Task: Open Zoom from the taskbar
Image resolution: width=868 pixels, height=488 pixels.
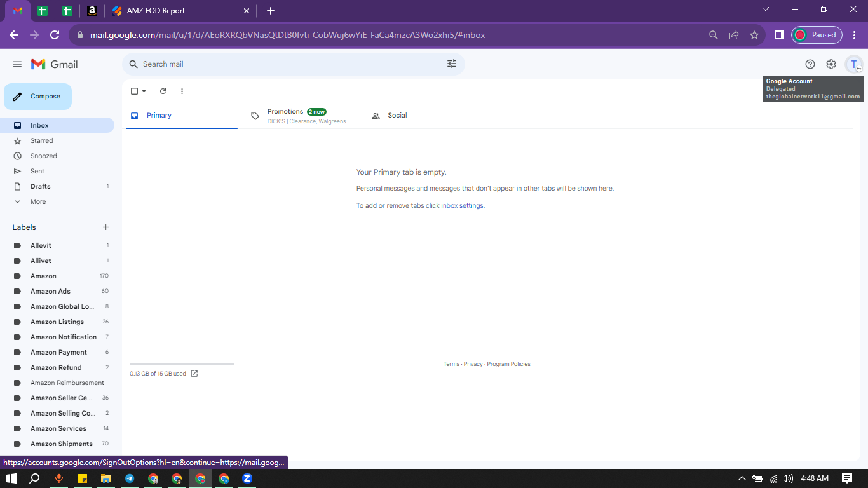Action: click(247, 478)
